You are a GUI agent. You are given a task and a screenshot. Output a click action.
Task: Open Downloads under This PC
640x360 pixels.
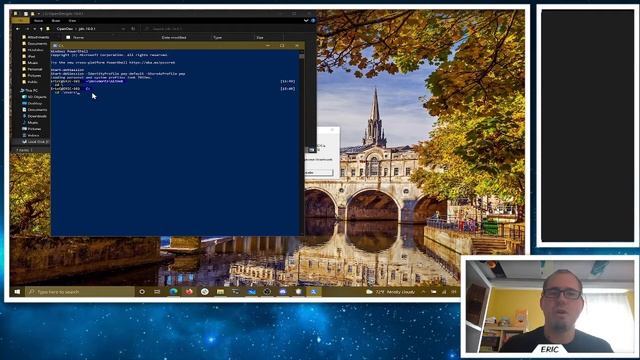pos(34,116)
